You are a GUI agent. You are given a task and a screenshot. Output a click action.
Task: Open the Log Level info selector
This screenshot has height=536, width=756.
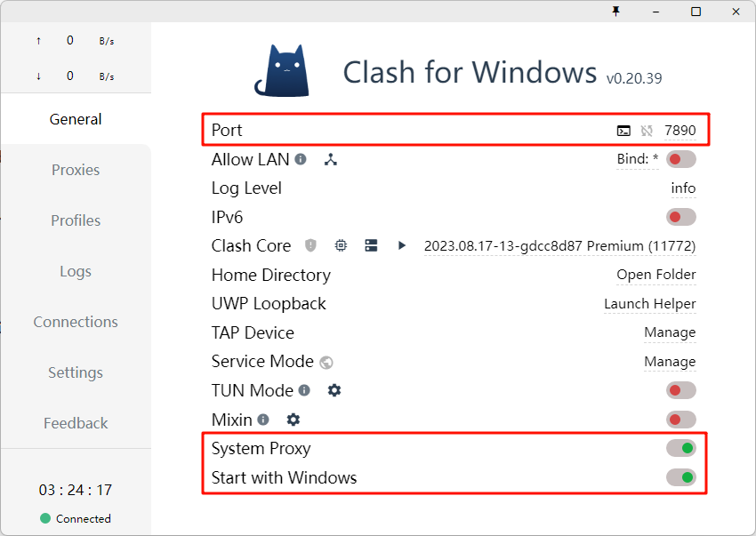(683, 188)
